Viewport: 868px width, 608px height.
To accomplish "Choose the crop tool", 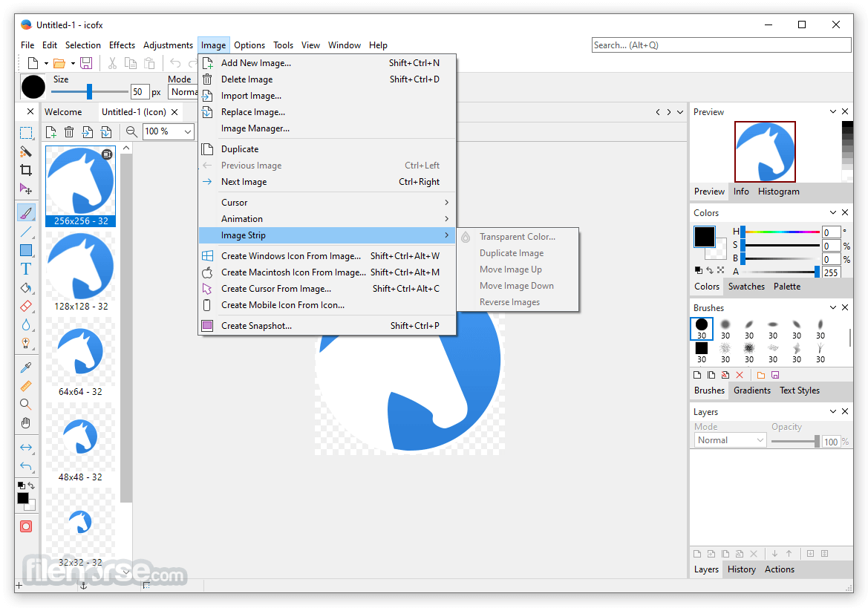I will tap(26, 170).
